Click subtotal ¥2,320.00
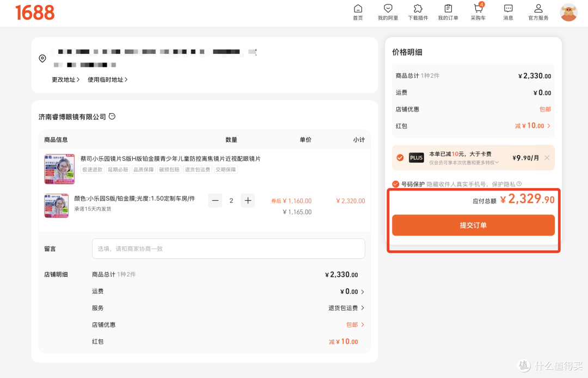This screenshot has height=378, width=588. (x=351, y=201)
